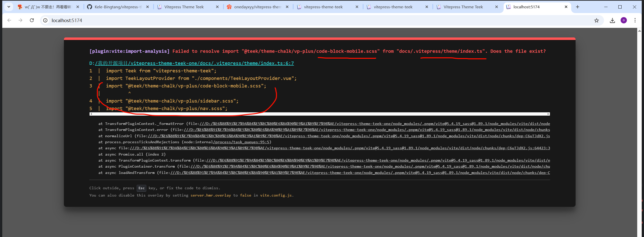
Task: View site information icon in address bar
Action: coord(45,20)
